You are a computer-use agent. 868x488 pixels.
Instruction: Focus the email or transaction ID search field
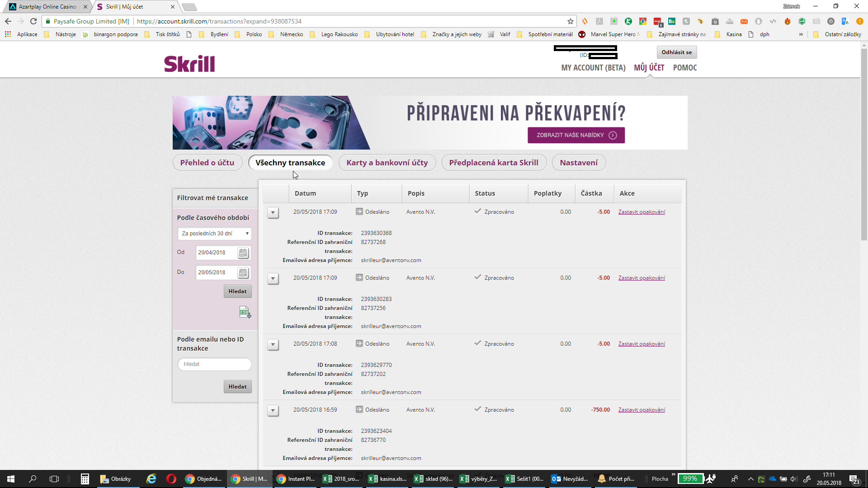(214, 364)
